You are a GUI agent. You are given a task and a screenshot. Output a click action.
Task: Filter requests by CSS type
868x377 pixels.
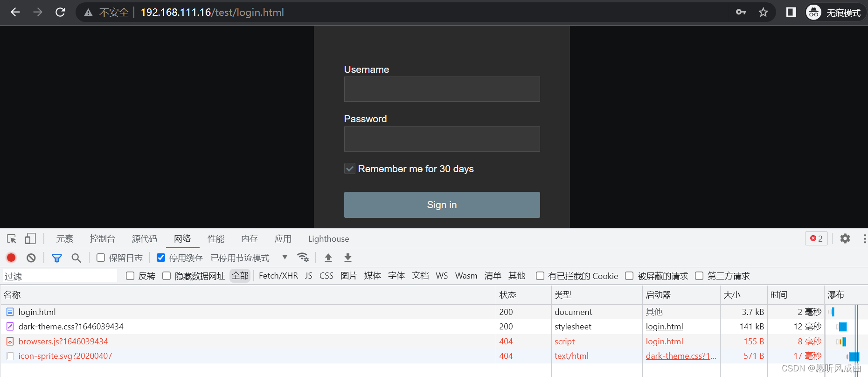(x=326, y=276)
